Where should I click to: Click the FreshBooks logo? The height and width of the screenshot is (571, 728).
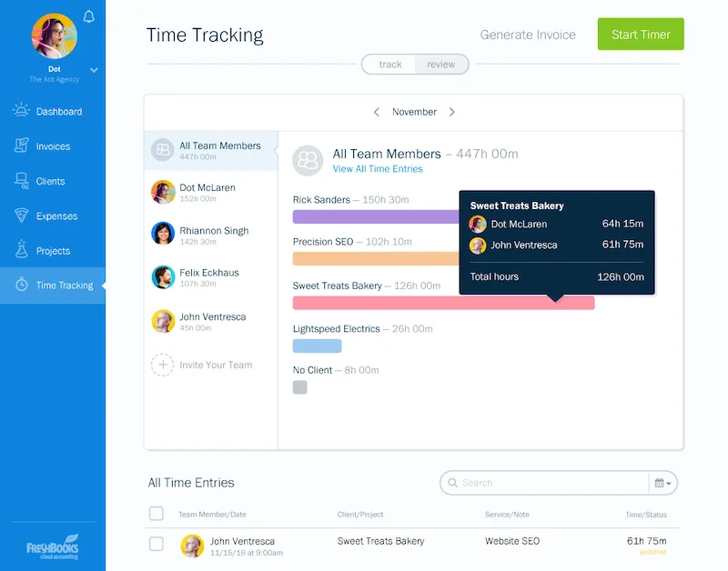pos(52,547)
